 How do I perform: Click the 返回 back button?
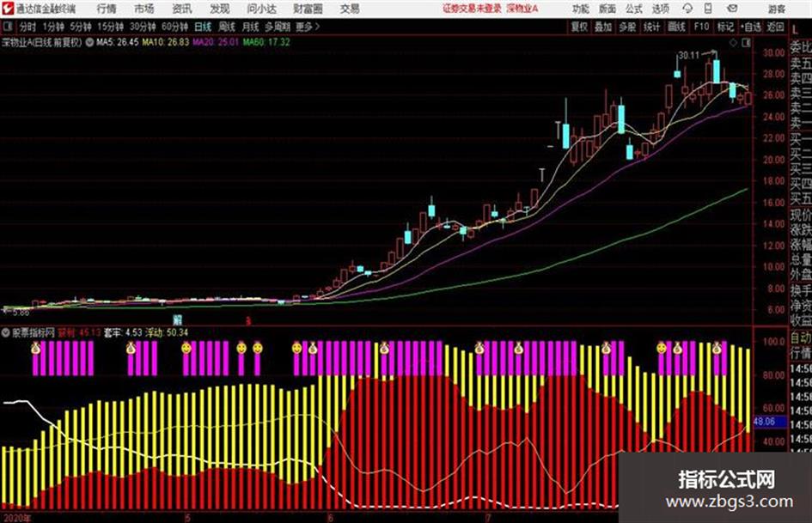(776, 27)
